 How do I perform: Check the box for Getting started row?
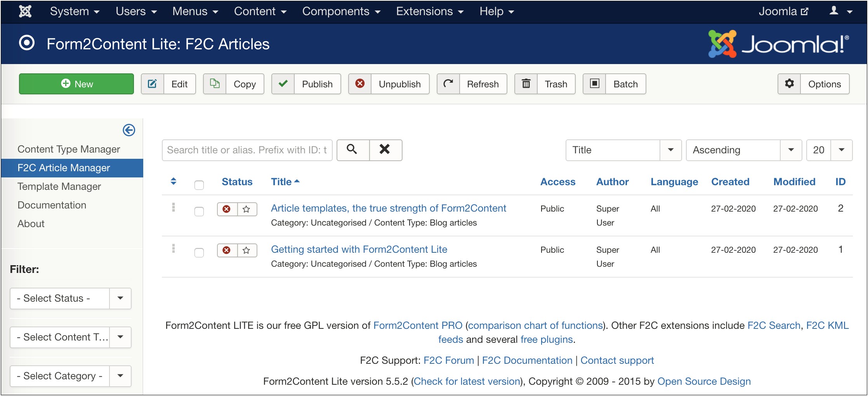click(x=199, y=253)
